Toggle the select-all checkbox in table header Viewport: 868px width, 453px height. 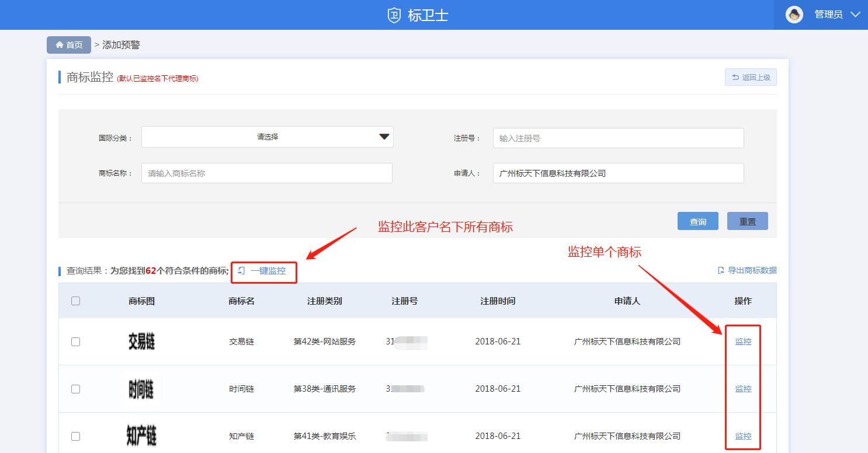pos(75,300)
